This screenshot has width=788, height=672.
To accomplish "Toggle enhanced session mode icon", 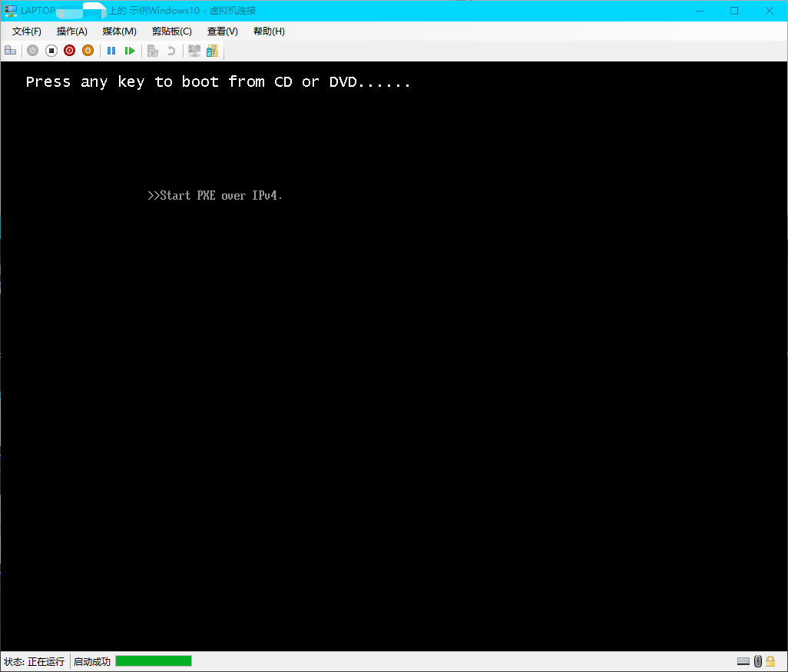I will click(194, 50).
